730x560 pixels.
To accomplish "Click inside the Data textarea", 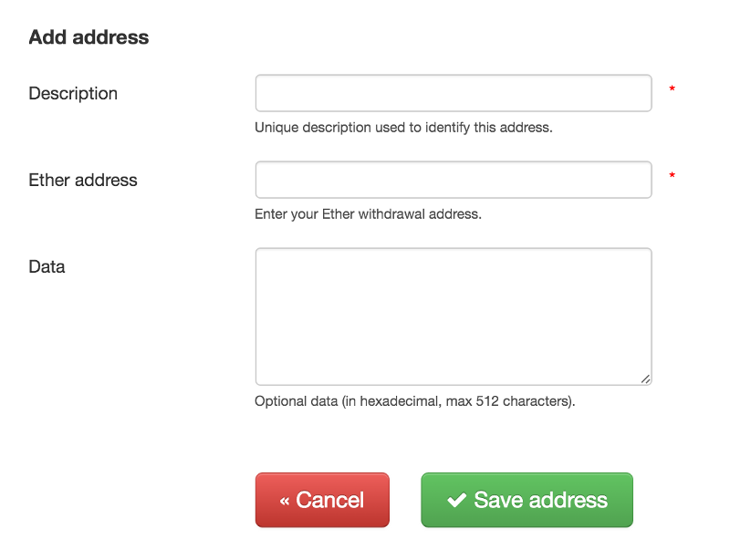I will click(453, 316).
